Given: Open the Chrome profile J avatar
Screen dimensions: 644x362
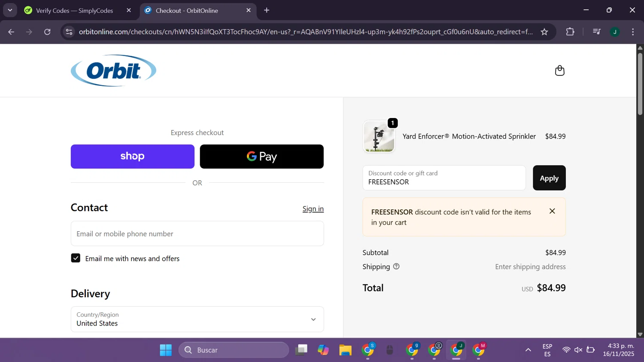Looking at the screenshot, I should tap(615, 32).
